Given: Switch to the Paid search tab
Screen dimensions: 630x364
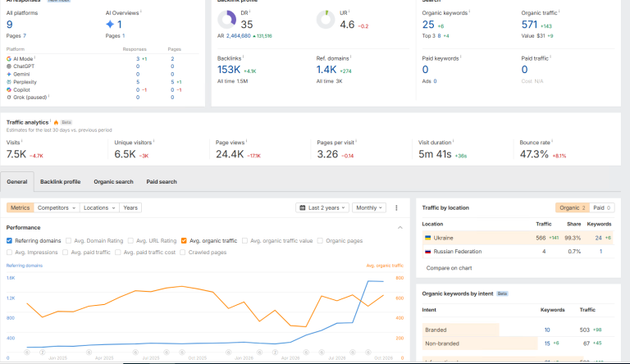Looking at the screenshot, I should pyautogui.click(x=162, y=182).
